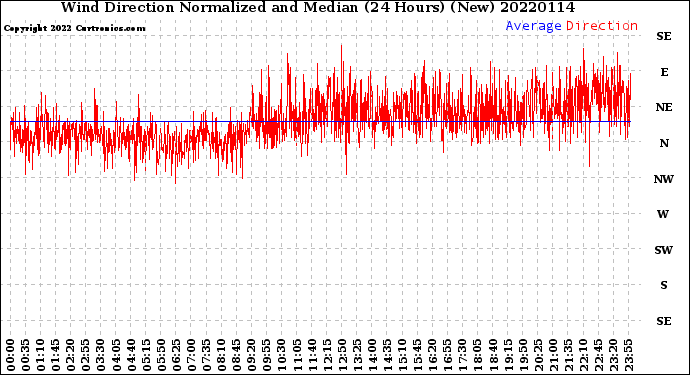Click the 08:45 time label

236,355
